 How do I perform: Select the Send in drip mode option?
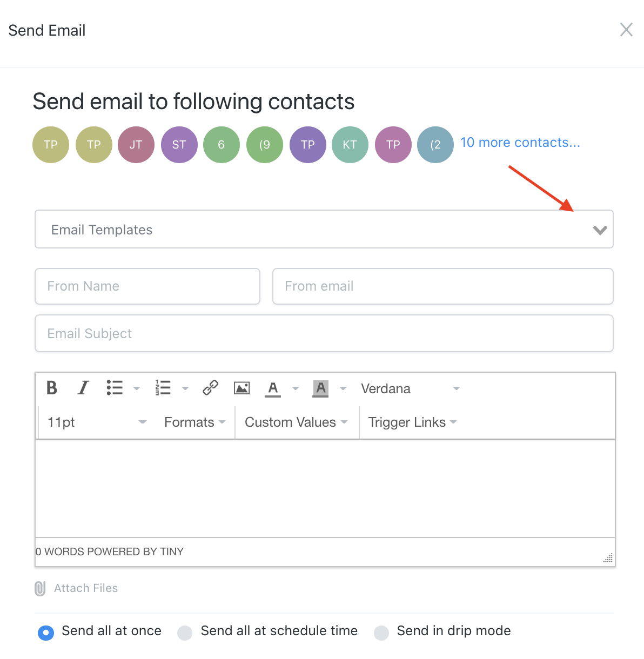pyautogui.click(x=381, y=633)
